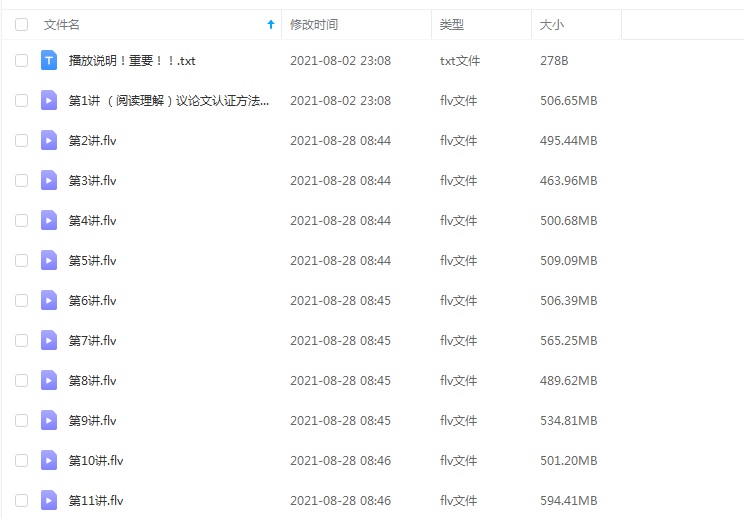Click the 594.41MB size cell of 第11讲
This screenshot has height=519, width=744.
(568, 501)
